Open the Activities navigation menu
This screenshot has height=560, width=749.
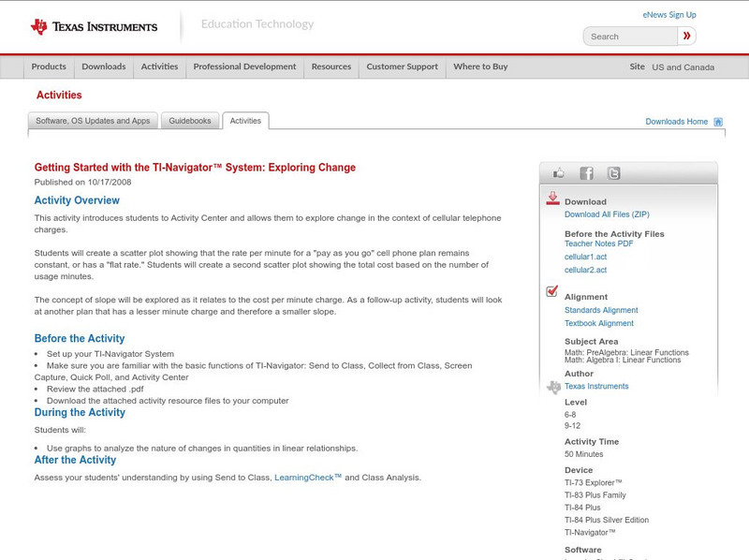[x=159, y=66]
